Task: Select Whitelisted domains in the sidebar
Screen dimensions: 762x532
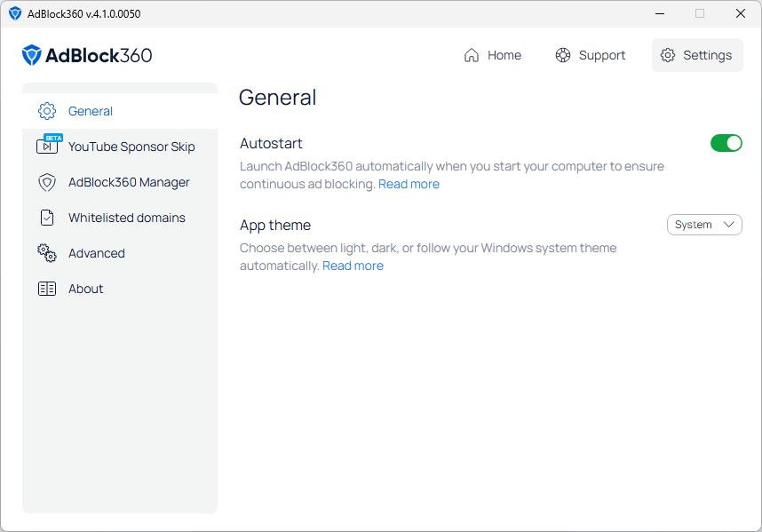Action: (x=126, y=218)
